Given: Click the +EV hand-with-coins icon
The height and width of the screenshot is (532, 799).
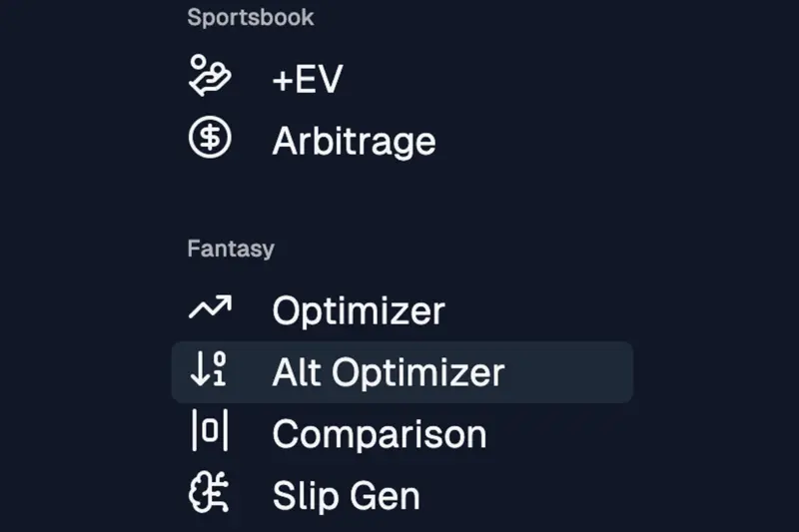Looking at the screenshot, I should [210, 77].
